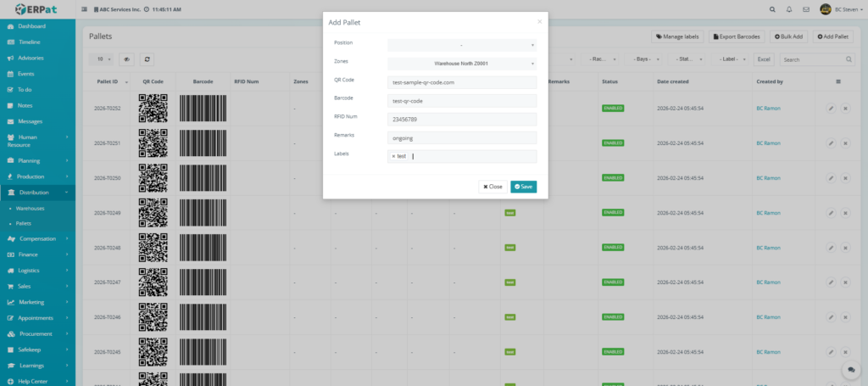Click edit pencil for pallet 2026-T0252
This screenshot has width=868, height=386.
[831, 109]
